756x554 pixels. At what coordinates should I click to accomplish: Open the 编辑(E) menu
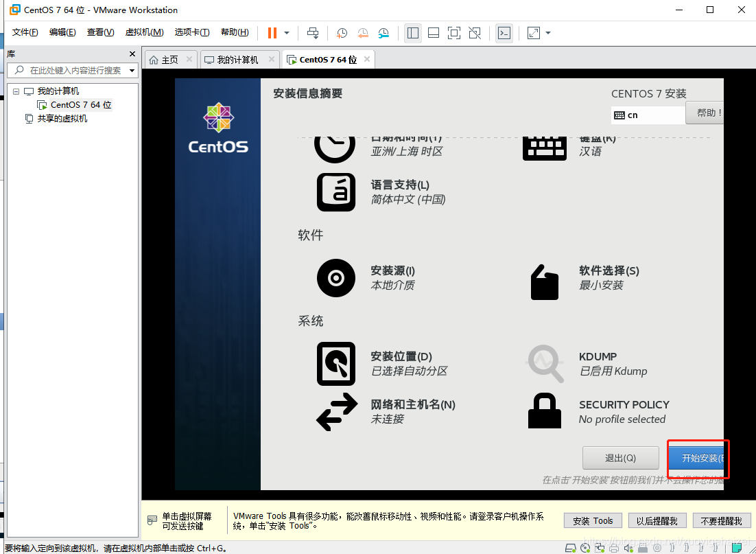click(62, 32)
